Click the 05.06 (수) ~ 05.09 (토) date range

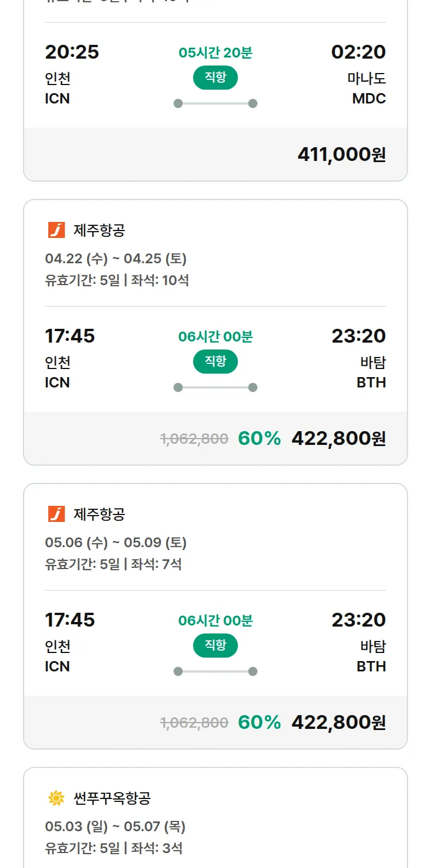(116, 543)
